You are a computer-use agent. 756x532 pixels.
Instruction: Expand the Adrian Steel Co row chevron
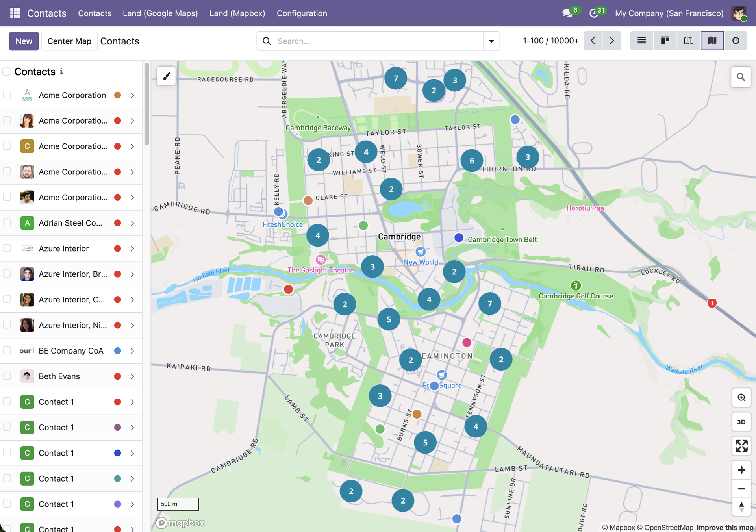(132, 223)
